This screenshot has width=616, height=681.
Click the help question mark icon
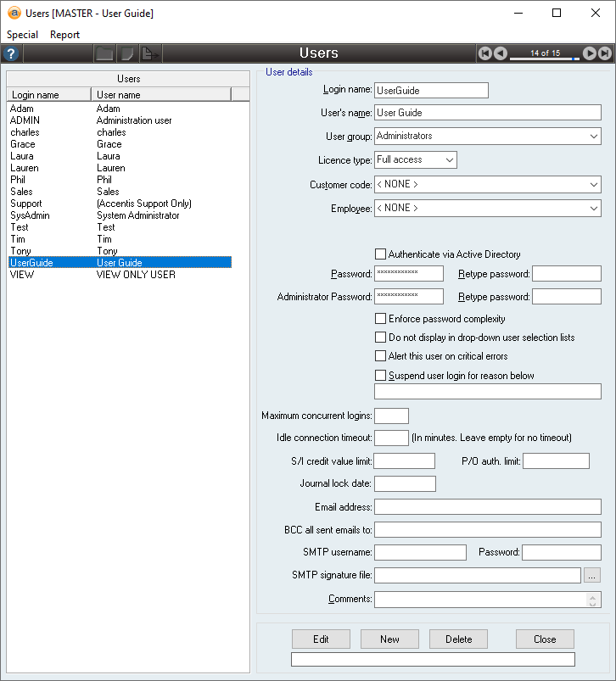(x=11, y=53)
